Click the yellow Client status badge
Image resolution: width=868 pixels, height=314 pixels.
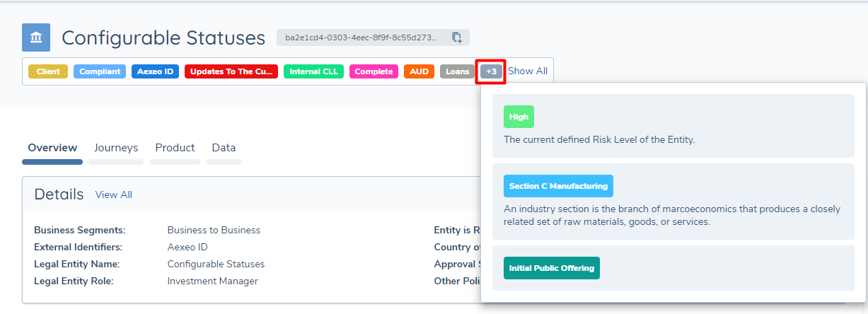(48, 71)
